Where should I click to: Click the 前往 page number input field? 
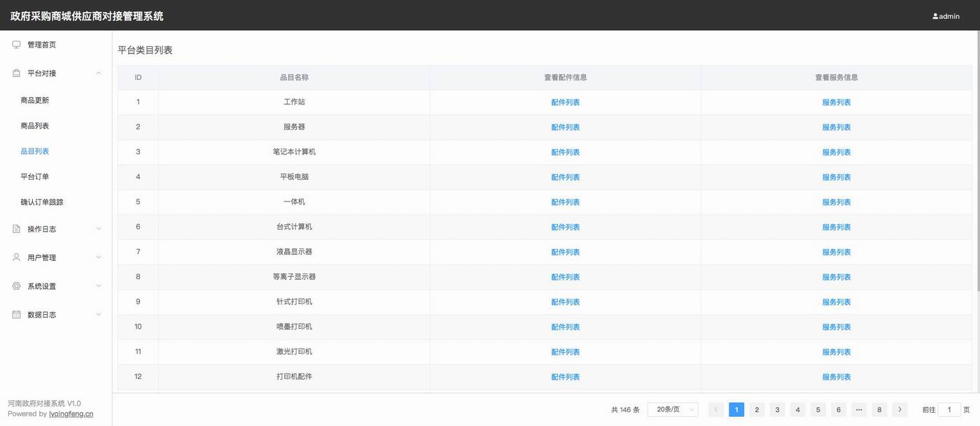pyautogui.click(x=949, y=410)
